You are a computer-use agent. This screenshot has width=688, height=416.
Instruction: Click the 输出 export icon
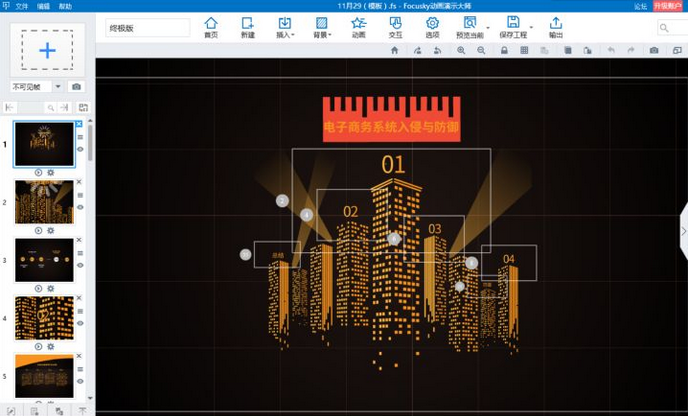point(555,27)
